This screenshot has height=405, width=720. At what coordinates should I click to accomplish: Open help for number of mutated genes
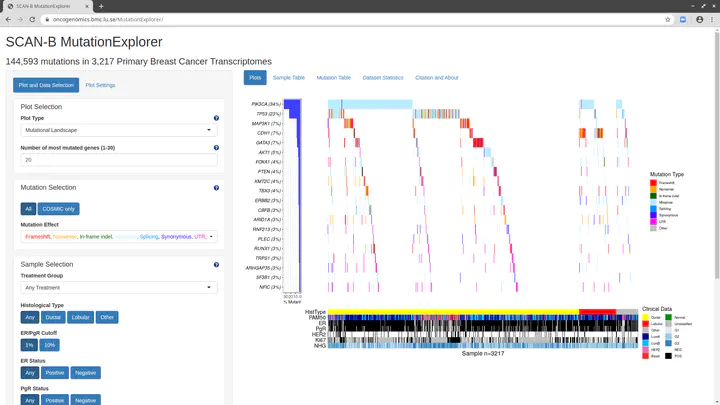(216, 148)
